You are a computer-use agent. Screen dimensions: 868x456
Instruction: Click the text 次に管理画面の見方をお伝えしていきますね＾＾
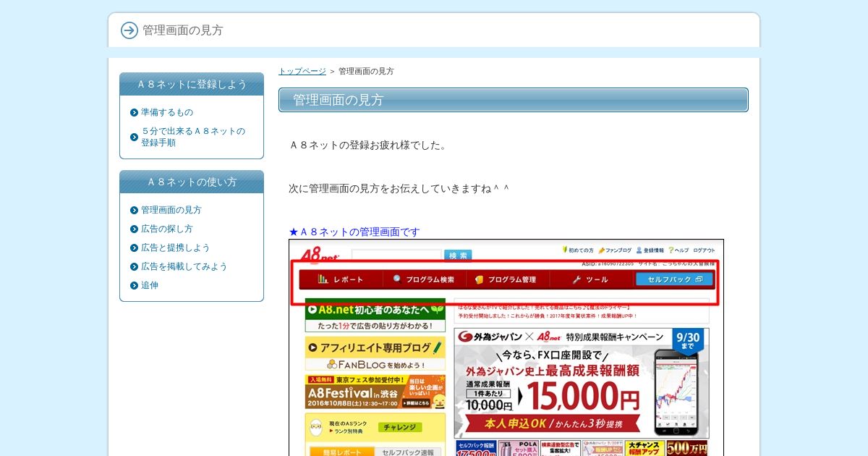[399, 188]
